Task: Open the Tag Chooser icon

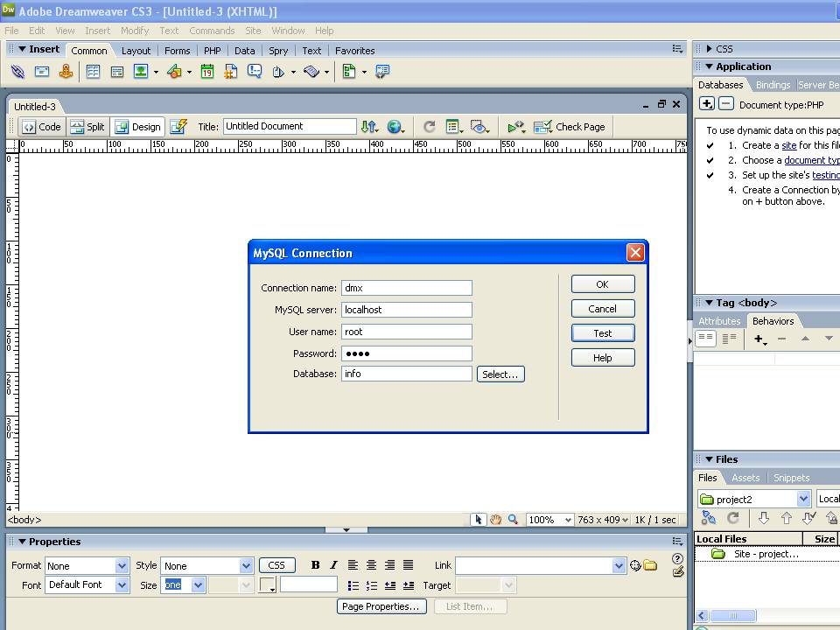Action: click(382, 71)
